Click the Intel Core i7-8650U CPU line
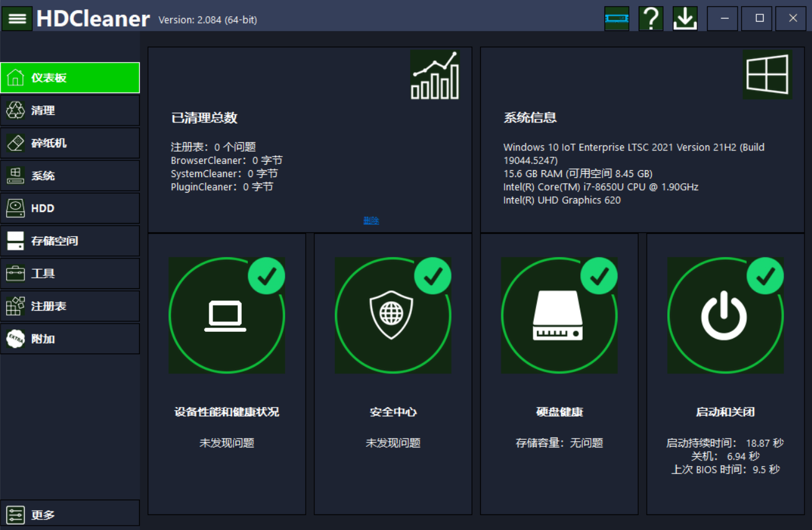This screenshot has height=530, width=812. [601, 187]
